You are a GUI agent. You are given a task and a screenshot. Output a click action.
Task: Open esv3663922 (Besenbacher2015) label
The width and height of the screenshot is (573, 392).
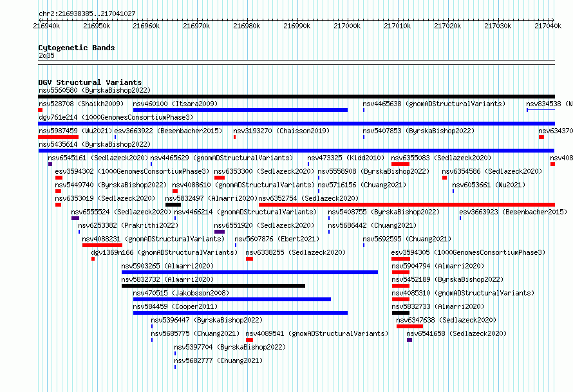tap(168, 131)
